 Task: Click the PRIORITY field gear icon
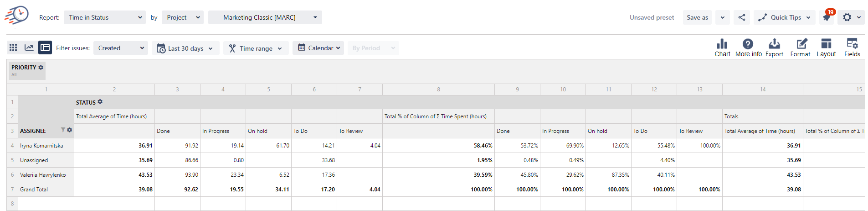click(x=41, y=67)
